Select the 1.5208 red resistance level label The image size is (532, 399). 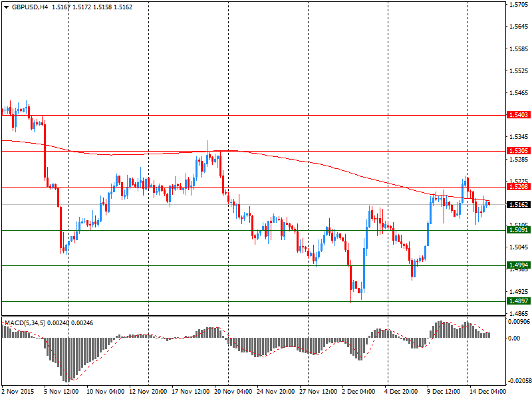[x=519, y=187]
